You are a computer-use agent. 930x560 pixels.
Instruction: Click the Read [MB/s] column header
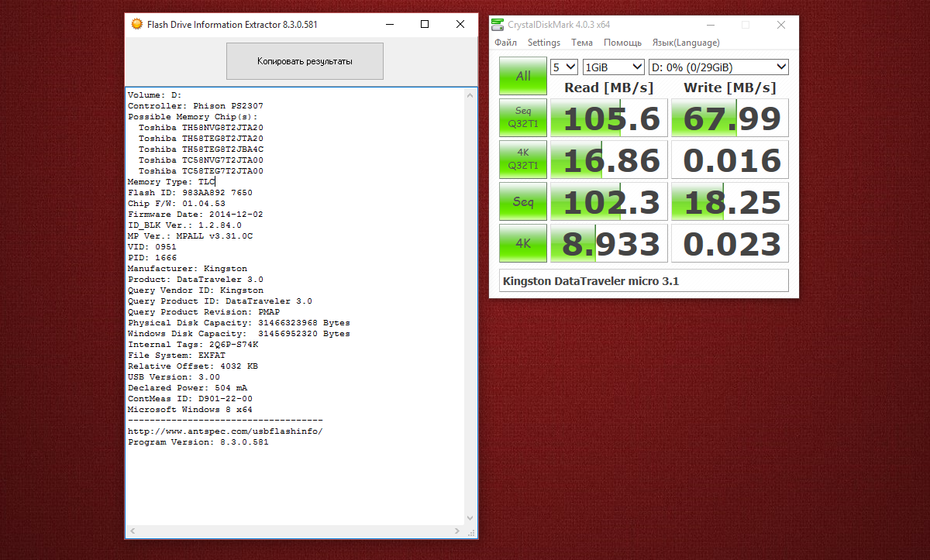(608, 88)
